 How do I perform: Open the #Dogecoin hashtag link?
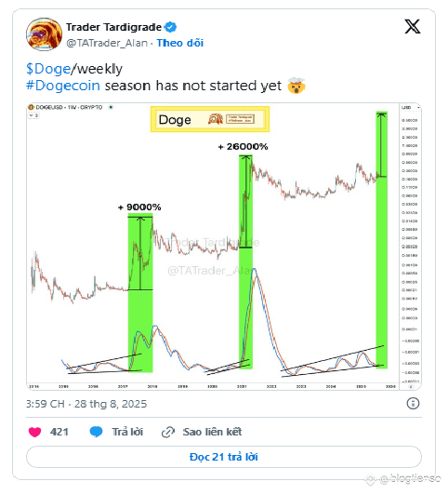pos(63,86)
